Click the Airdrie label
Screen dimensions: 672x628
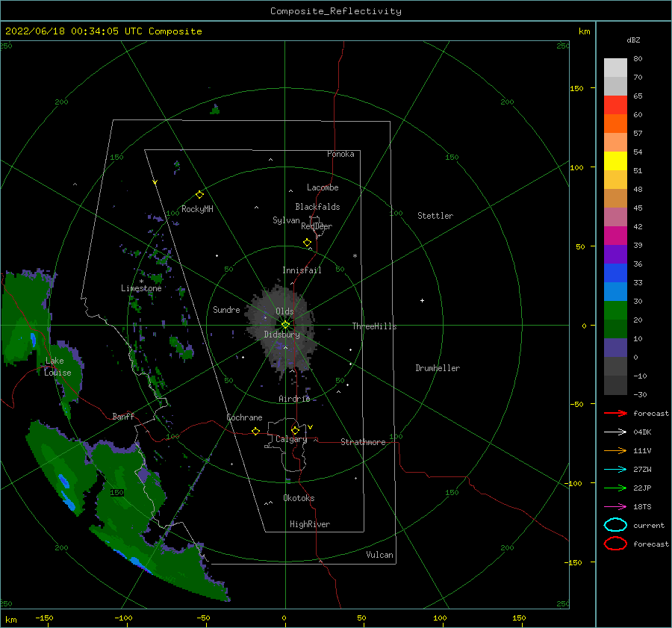click(294, 399)
